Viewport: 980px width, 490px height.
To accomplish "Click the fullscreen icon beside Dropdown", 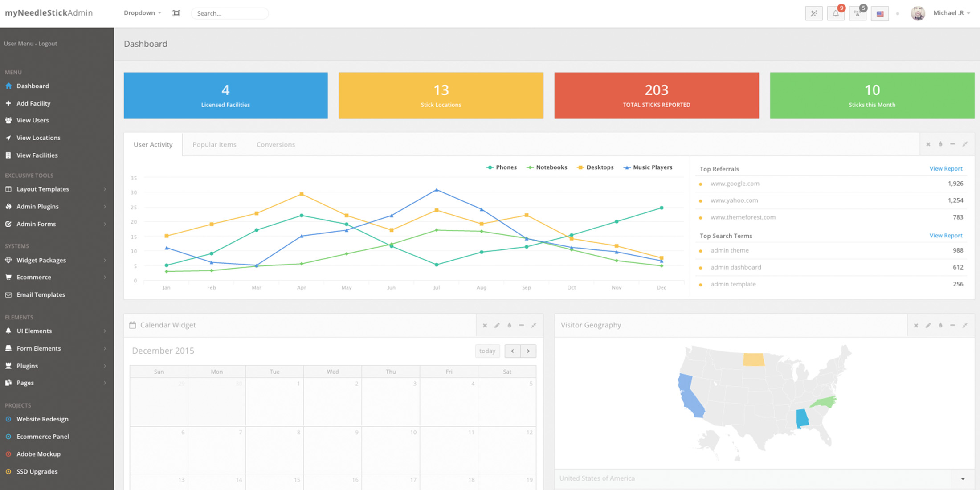I will coord(176,13).
